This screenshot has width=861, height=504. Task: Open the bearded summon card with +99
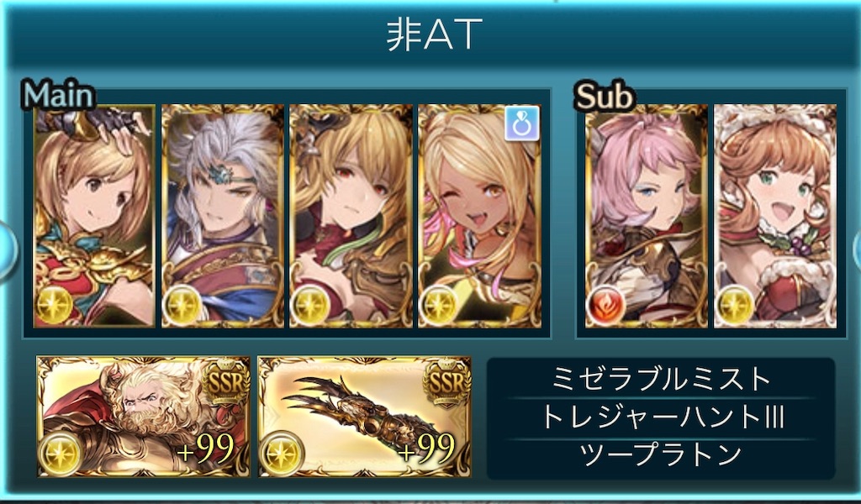(143, 417)
